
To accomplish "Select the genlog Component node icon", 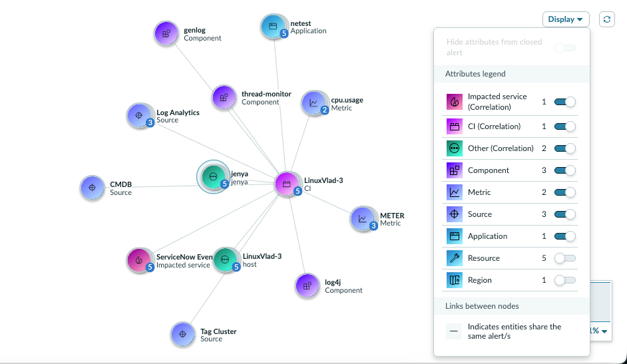I will point(166,34).
